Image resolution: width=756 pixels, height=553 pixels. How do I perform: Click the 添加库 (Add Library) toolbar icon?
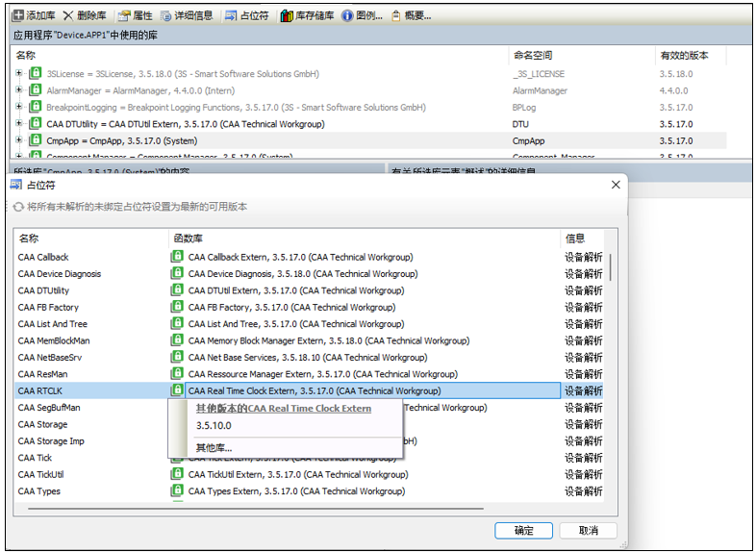(18, 15)
